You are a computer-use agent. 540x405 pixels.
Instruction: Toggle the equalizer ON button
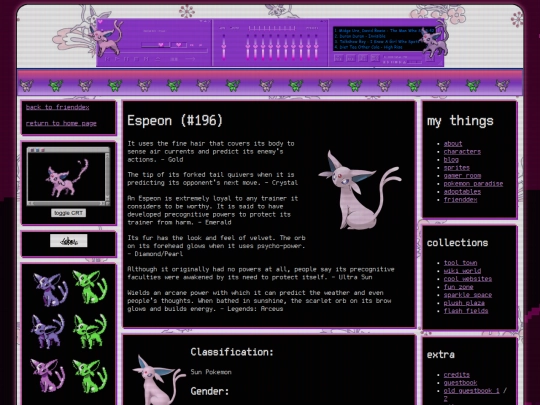click(222, 28)
